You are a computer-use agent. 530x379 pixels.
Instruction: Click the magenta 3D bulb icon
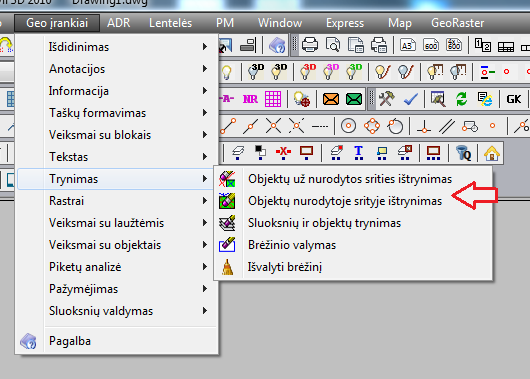pyautogui.click(x=331, y=71)
